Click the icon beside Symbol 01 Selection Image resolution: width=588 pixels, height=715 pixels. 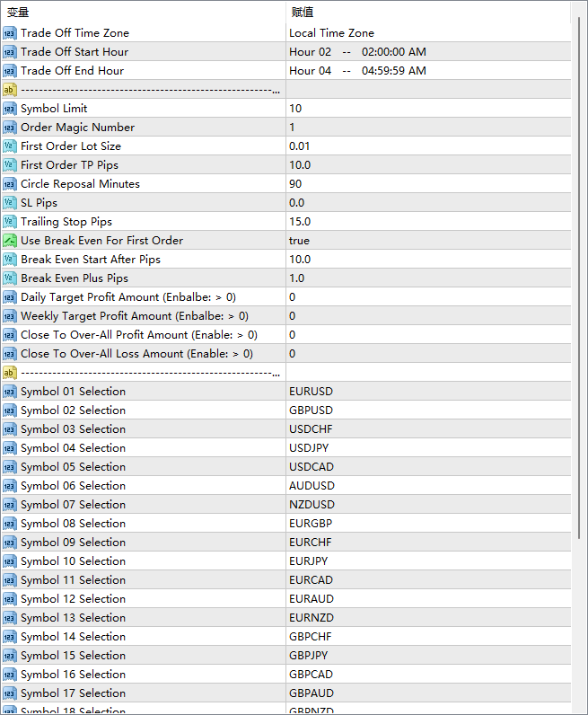10,392
